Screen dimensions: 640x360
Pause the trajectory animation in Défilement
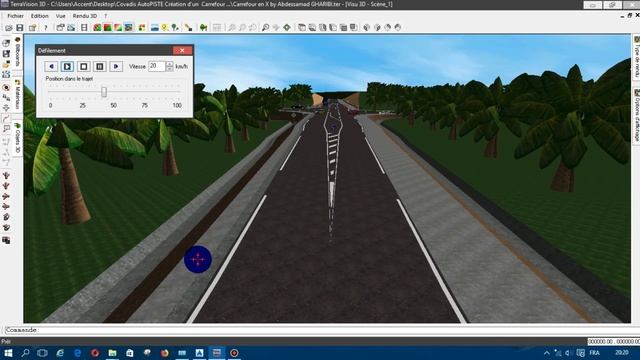pos(100,66)
